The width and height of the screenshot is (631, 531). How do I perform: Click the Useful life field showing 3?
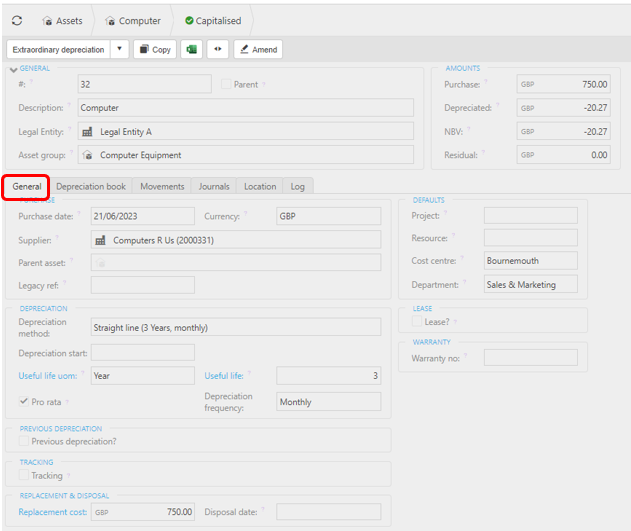pos(328,376)
